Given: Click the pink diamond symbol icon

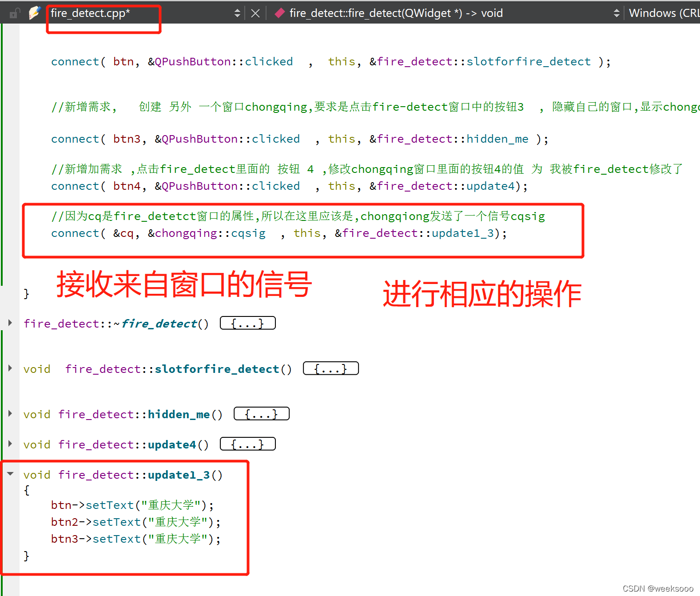Looking at the screenshot, I should [279, 13].
